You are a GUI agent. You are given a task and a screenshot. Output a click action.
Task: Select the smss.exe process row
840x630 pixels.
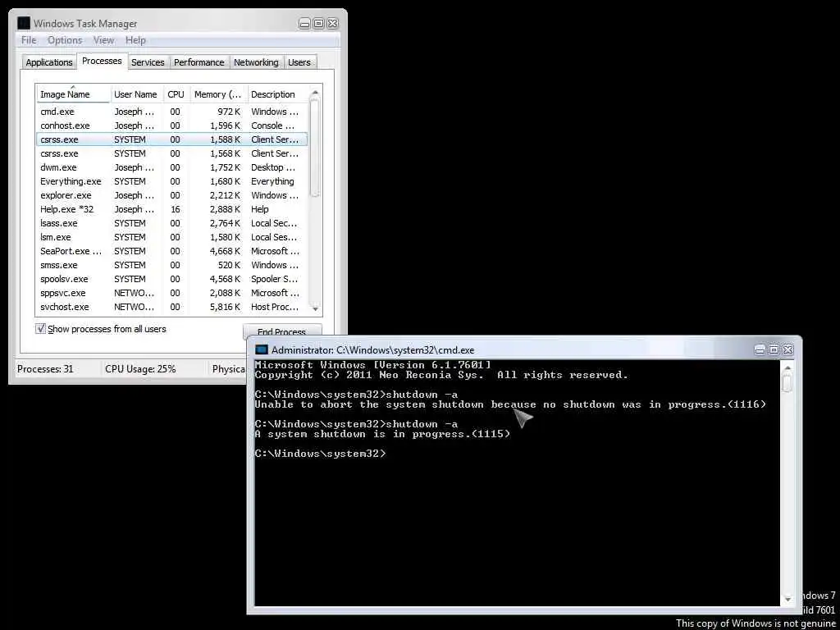(x=172, y=265)
